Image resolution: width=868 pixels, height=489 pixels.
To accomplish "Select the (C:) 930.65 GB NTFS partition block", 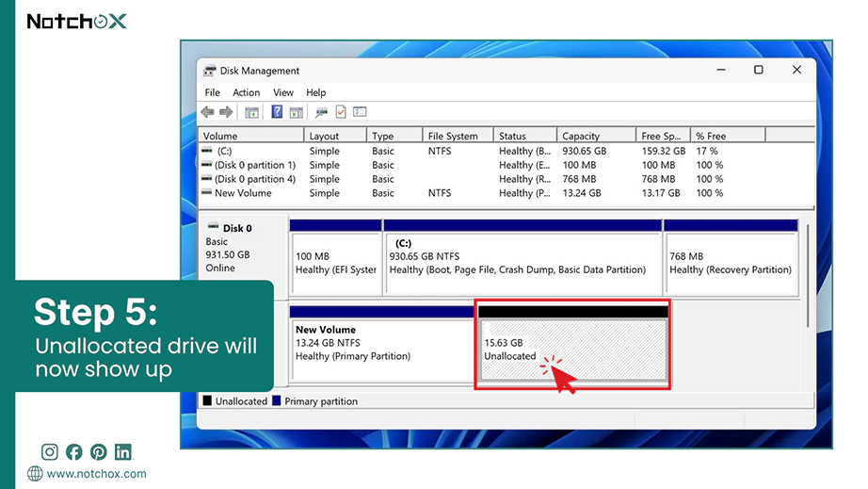I will 522,257.
